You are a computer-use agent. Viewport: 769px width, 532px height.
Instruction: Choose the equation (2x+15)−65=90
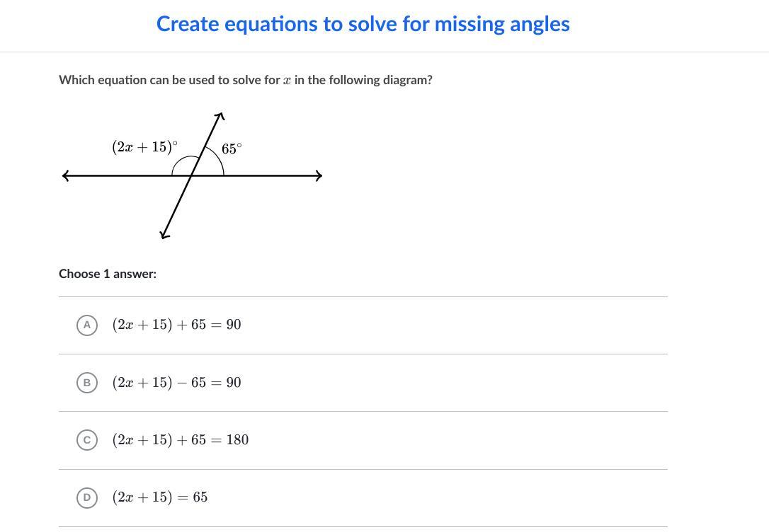coord(176,382)
